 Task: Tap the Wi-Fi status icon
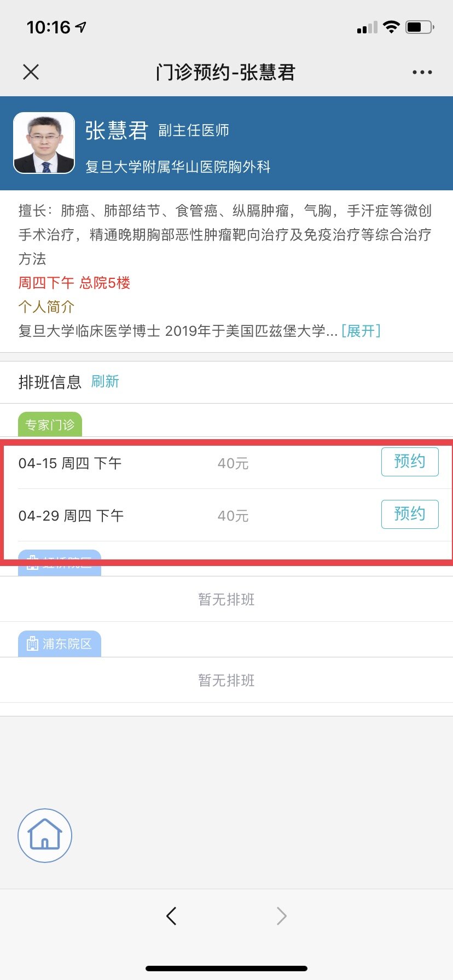pos(391,27)
